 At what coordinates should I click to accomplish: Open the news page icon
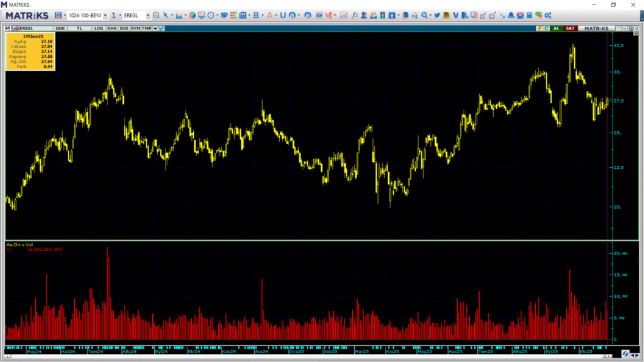coord(243,15)
